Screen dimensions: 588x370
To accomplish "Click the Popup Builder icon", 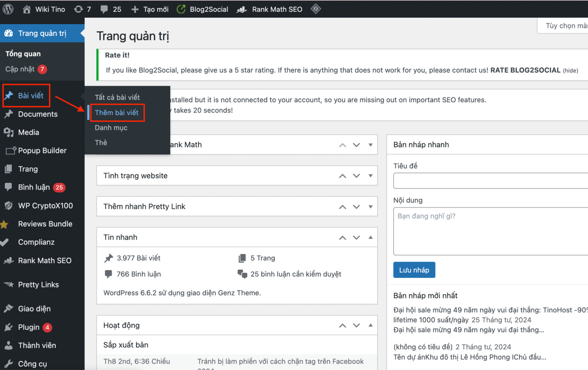I will coord(11,150).
